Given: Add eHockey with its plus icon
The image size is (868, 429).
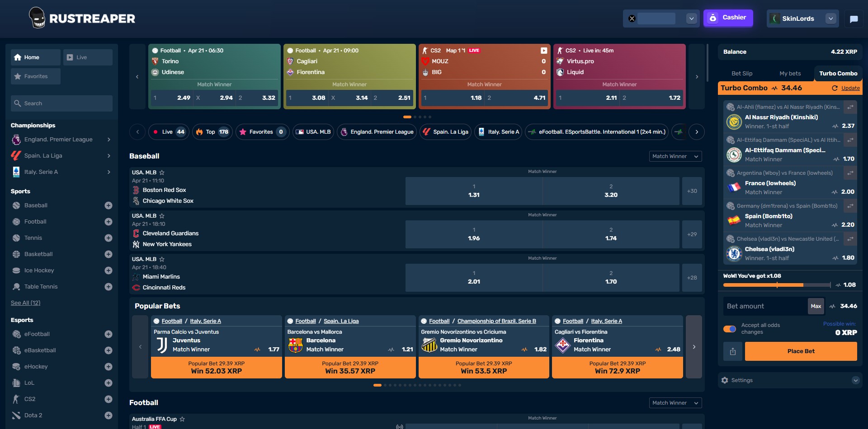Looking at the screenshot, I should pos(108,367).
